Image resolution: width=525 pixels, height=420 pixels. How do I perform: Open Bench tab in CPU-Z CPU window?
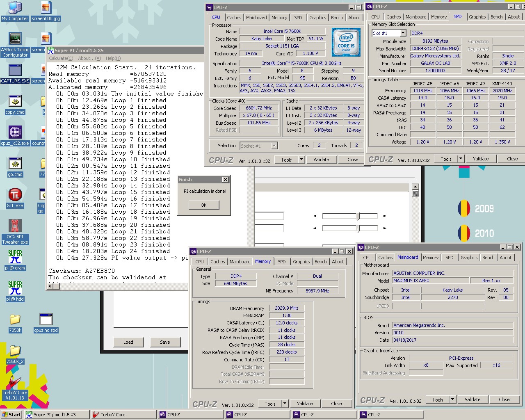[337, 18]
